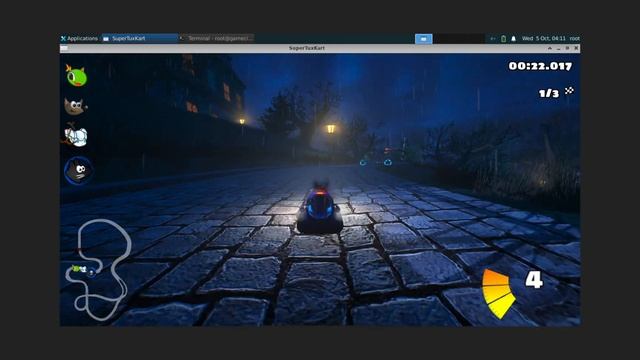640x360 pixels.
Task: Click the race timer 00:22.017
Action: [540, 66]
